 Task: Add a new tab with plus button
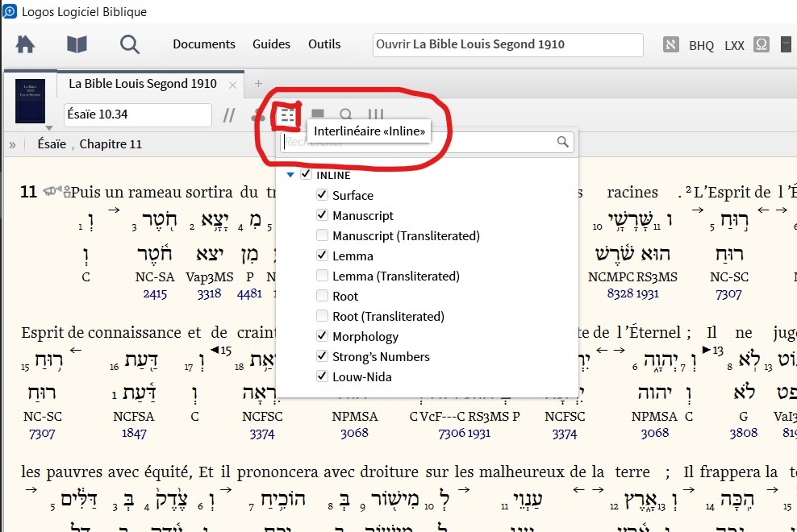tap(258, 83)
